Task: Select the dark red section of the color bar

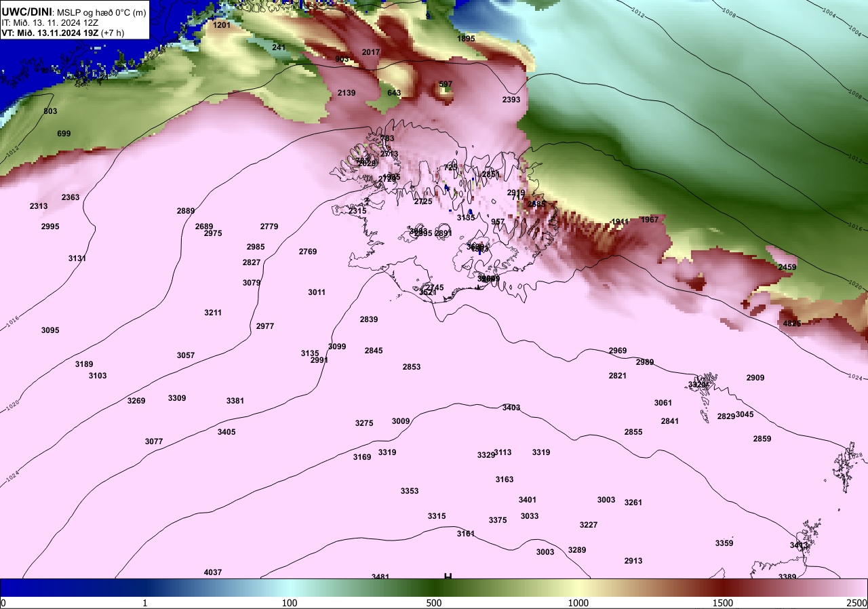Action: tap(723, 587)
